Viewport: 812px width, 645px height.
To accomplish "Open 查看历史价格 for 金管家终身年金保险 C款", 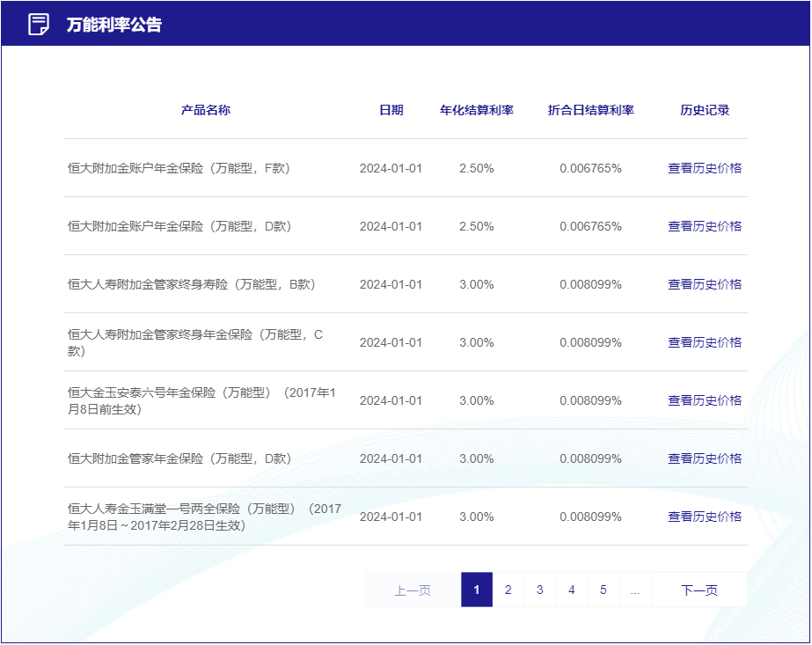I will point(705,342).
